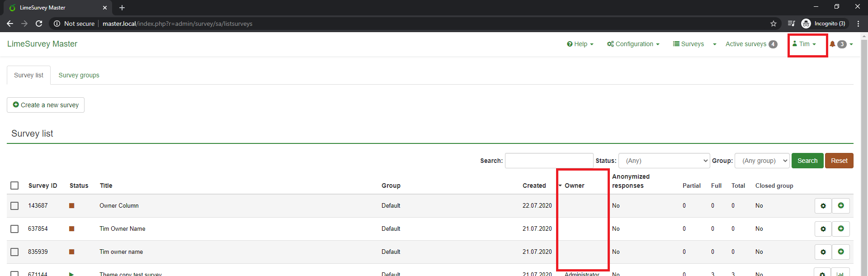This screenshot has height=276, width=868.
Task: Open the Configuration menu
Action: [633, 44]
